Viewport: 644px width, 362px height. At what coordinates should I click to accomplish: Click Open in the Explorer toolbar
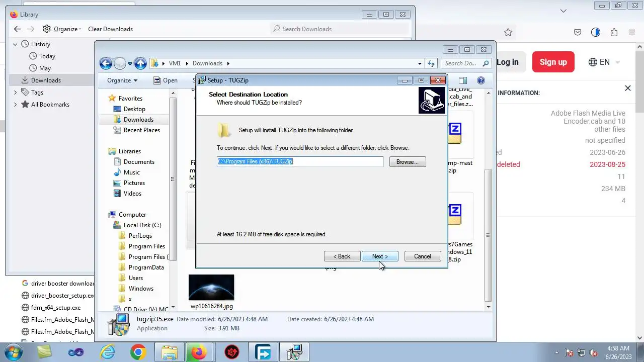166,80
